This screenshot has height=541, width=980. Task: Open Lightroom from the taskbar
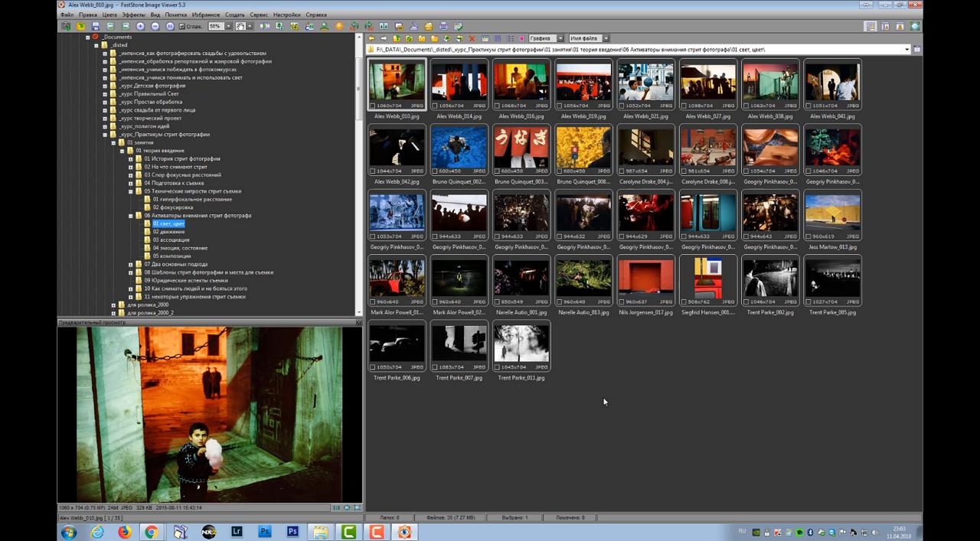click(237, 532)
